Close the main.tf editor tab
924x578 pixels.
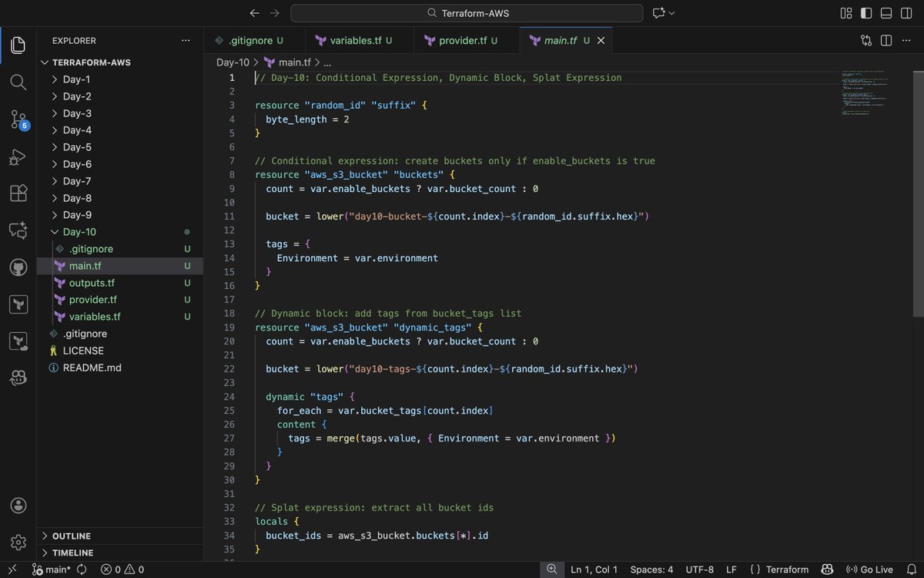pyautogui.click(x=601, y=41)
